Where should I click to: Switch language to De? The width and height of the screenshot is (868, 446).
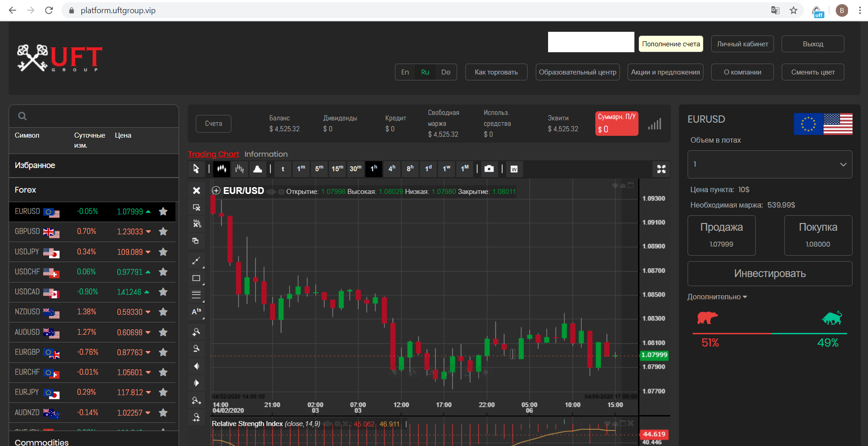pyautogui.click(x=446, y=72)
